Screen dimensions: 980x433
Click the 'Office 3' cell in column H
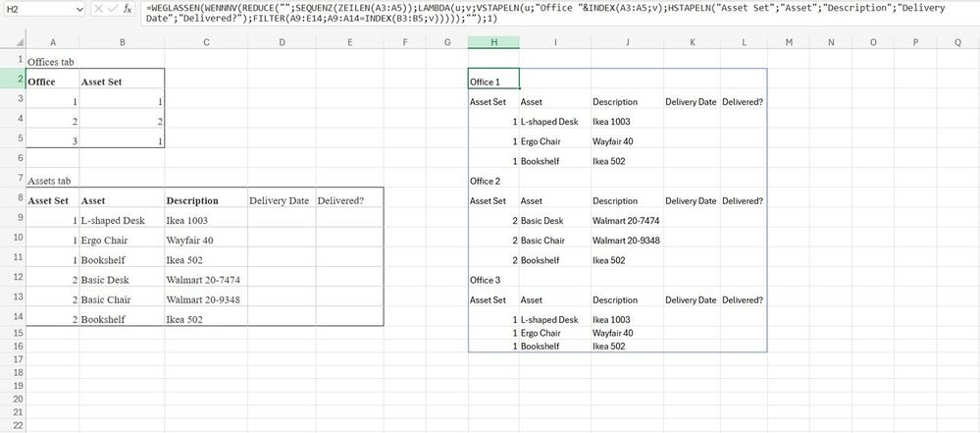pyautogui.click(x=493, y=277)
